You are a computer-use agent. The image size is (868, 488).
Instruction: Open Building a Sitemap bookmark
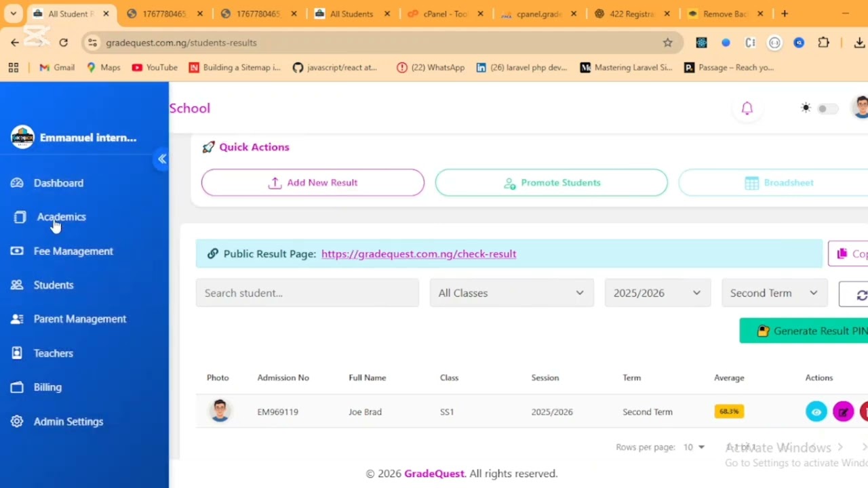click(235, 67)
